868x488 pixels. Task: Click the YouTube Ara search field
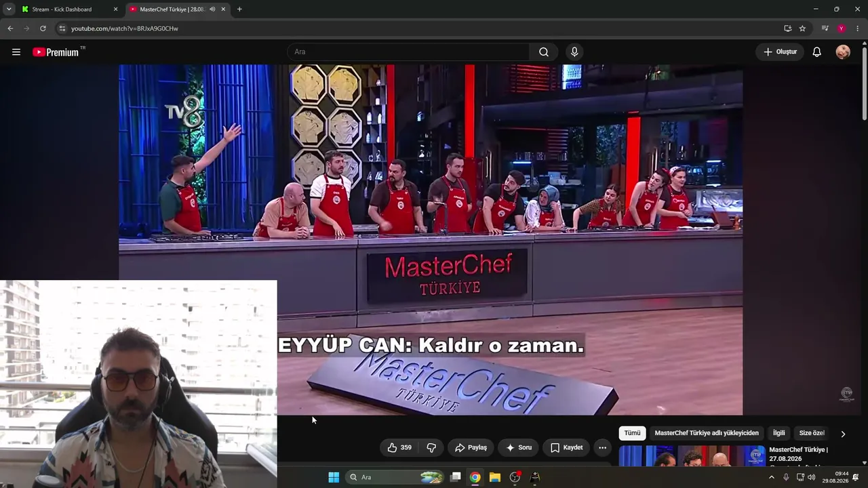(x=408, y=52)
